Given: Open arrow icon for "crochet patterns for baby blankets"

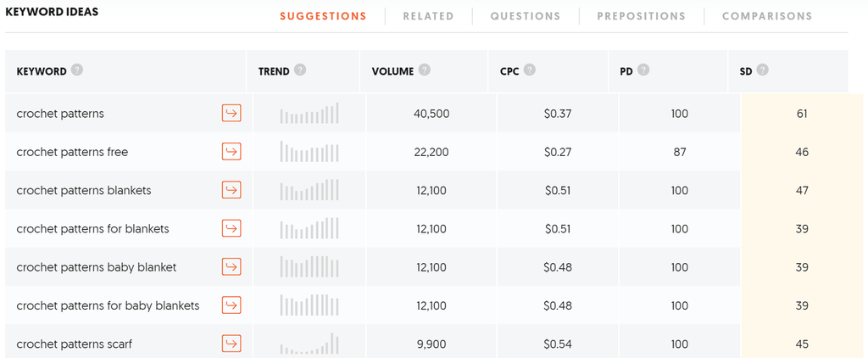Looking at the screenshot, I should pyautogui.click(x=231, y=305).
